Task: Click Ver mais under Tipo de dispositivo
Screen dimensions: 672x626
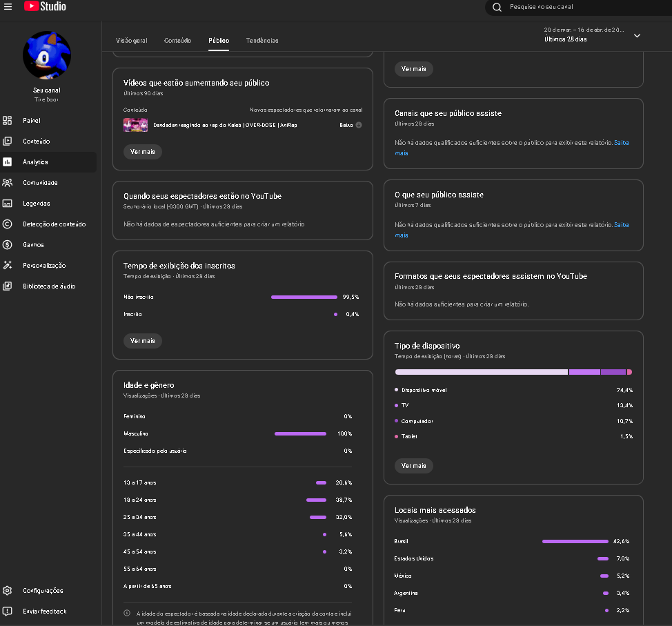Action: (414, 466)
